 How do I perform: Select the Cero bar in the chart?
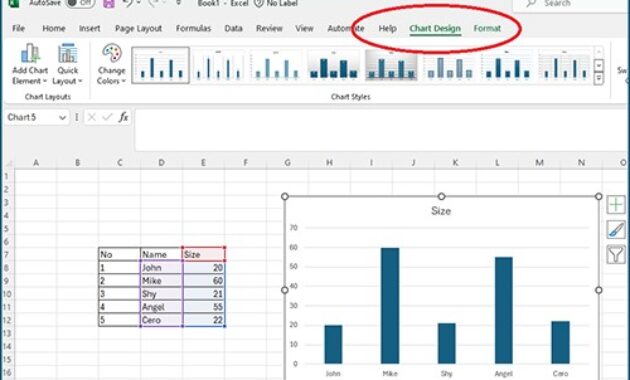[560, 342]
